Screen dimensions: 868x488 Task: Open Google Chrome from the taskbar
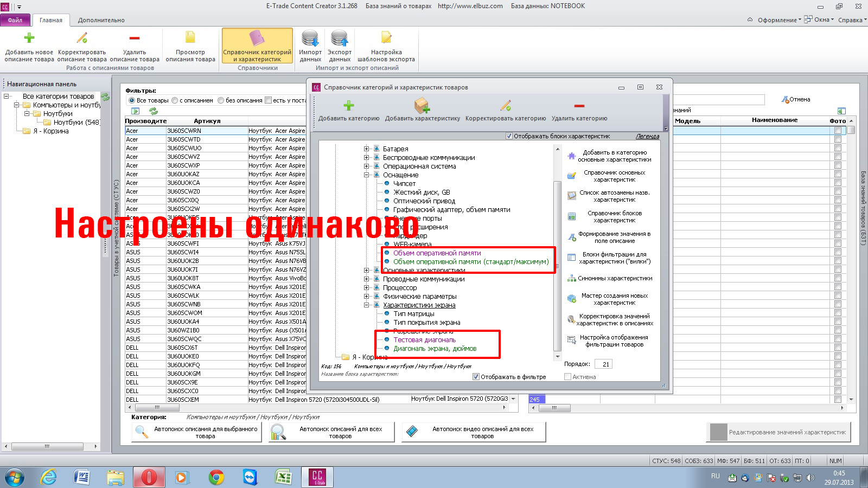pos(216,477)
